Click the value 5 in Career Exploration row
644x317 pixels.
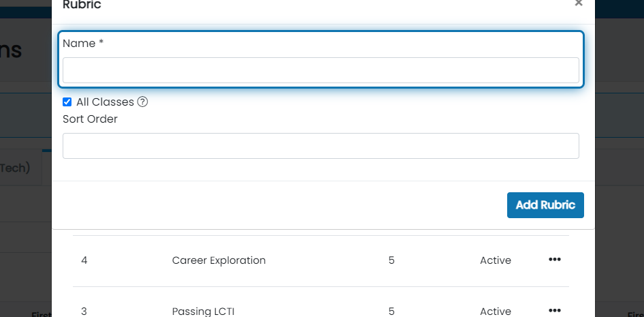pos(391,260)
